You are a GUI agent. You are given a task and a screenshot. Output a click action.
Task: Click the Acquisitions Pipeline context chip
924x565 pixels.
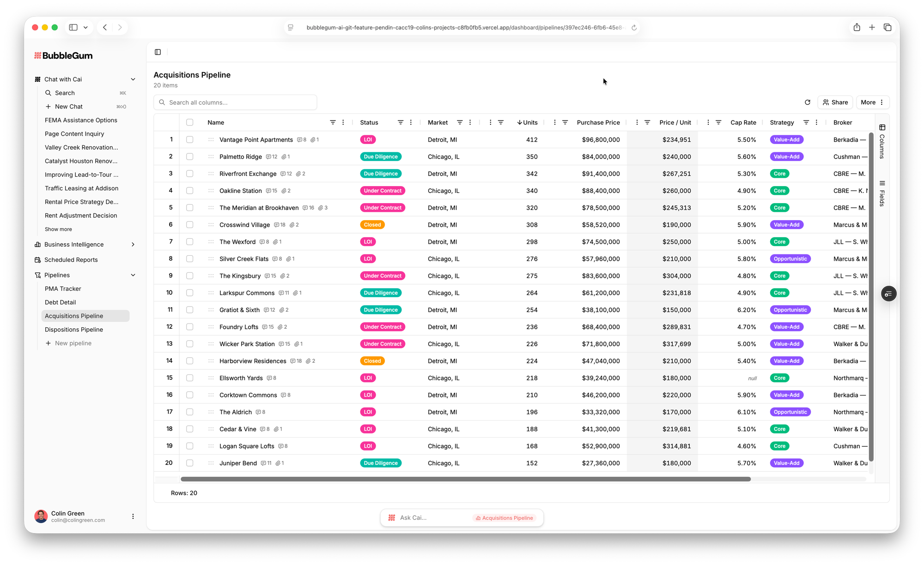pos(505,518)
